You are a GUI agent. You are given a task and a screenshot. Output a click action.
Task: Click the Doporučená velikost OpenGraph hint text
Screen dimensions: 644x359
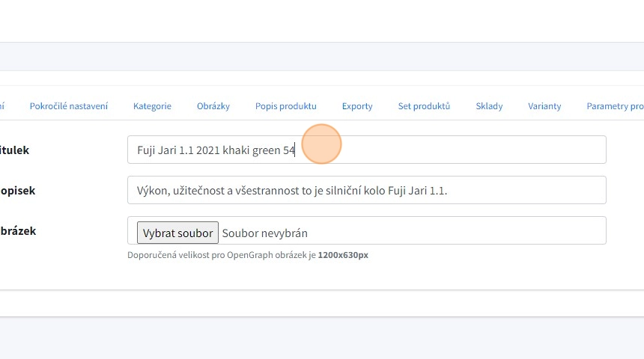(x=247, y=255)
